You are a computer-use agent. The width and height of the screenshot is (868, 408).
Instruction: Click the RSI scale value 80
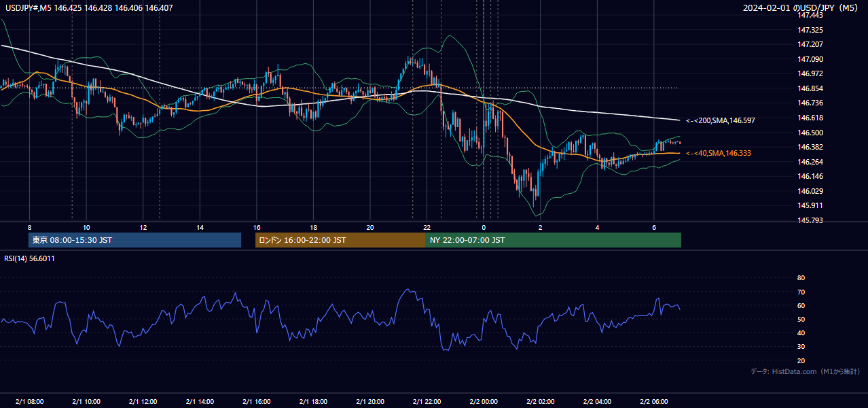pos(801,279)
